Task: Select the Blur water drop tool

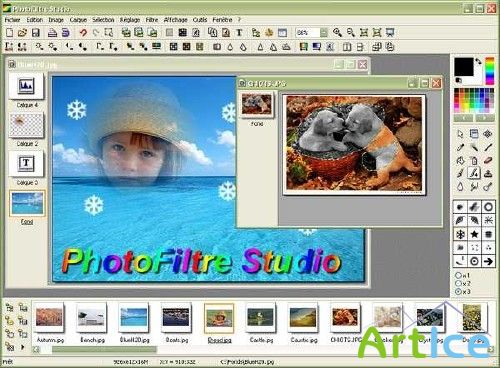Action: (x=460, y=186)
